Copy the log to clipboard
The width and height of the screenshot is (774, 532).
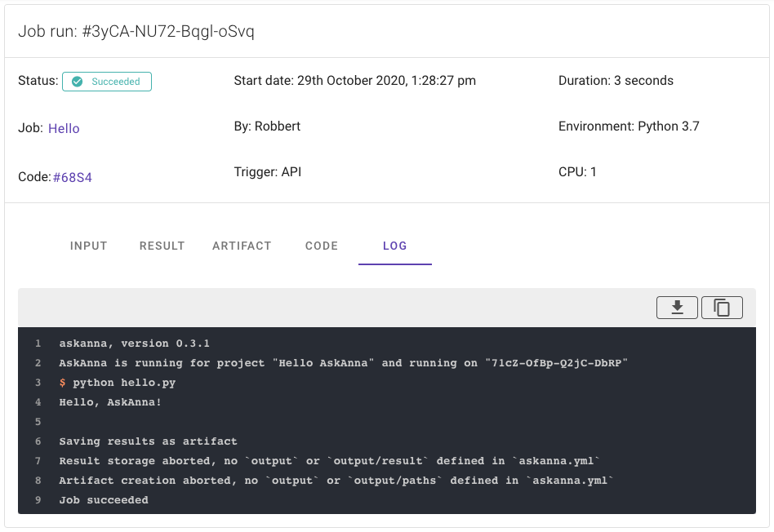pos(722,307)
